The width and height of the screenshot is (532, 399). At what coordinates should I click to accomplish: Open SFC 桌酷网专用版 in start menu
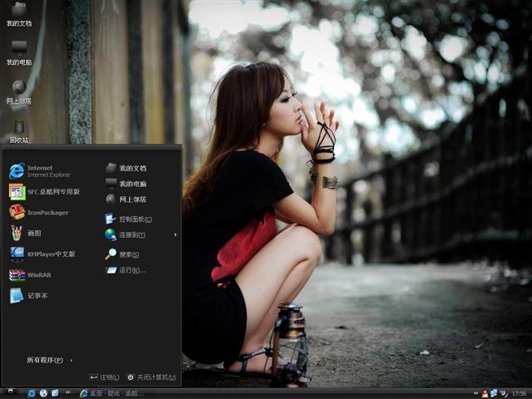[x=44, y=192]
